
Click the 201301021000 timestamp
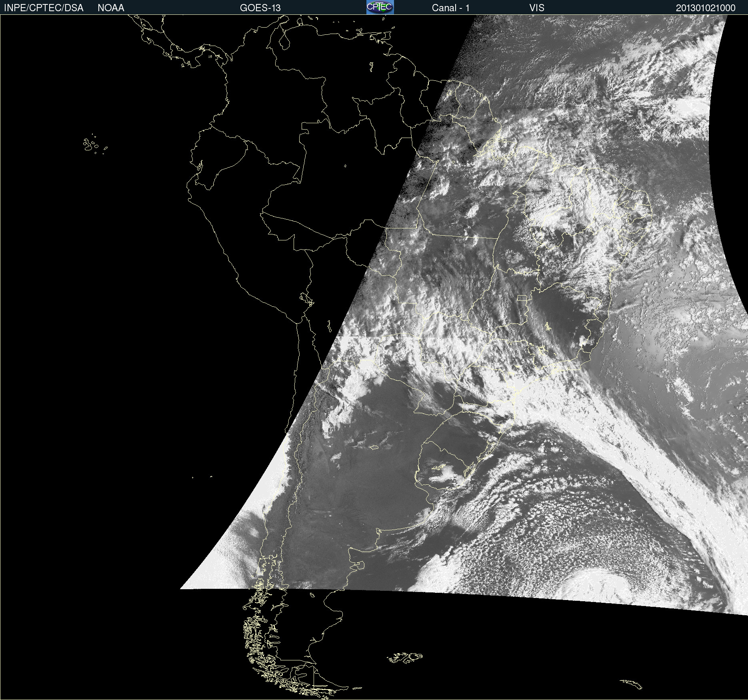(x=706, y=8)
